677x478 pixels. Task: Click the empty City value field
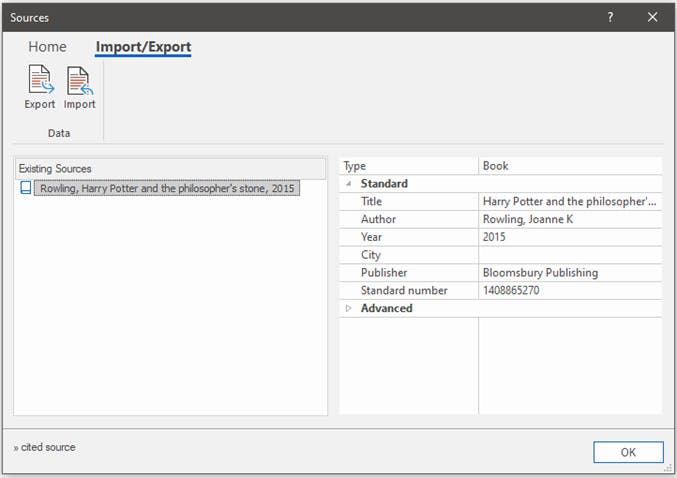tap(570, 255)
